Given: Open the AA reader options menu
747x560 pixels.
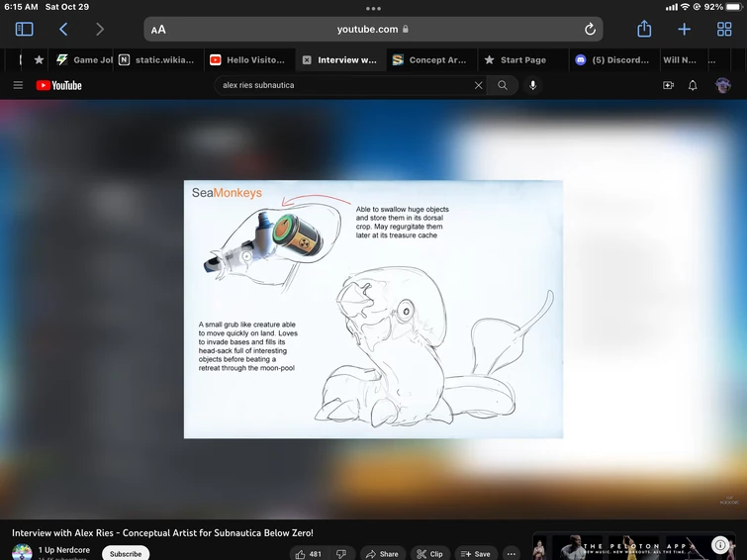Looking at the screenshot, I should (158, 30).
